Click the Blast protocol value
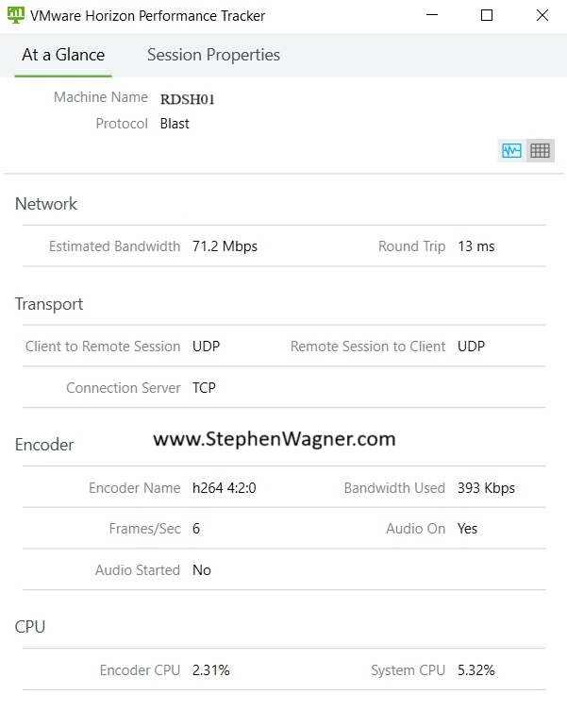The height and width of the screenshot is (728, 567). 175,124
